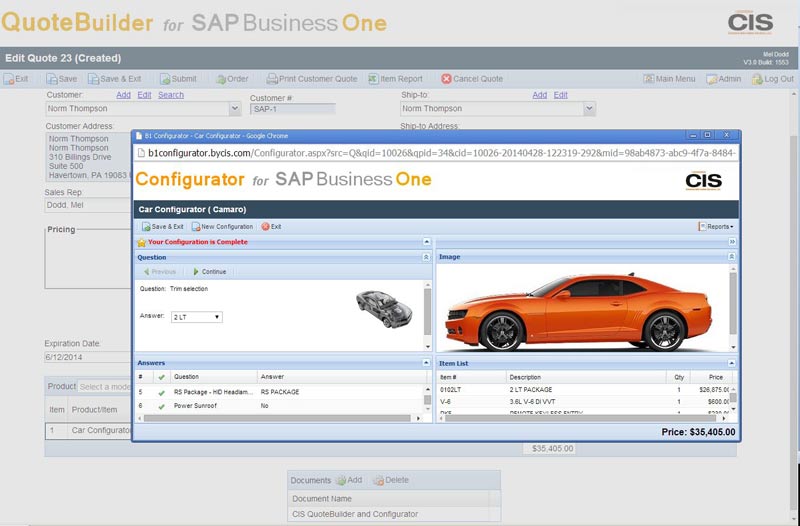The width and height of the screenshot is (800, 526).
Task: Click the Previous question button
Action: pyautogui.click(x=160, y=272)
